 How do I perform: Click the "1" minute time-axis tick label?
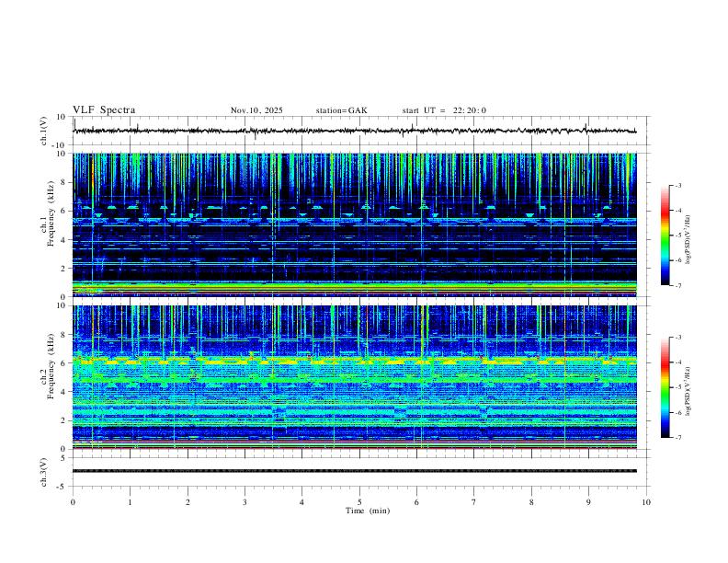point(130,502)
